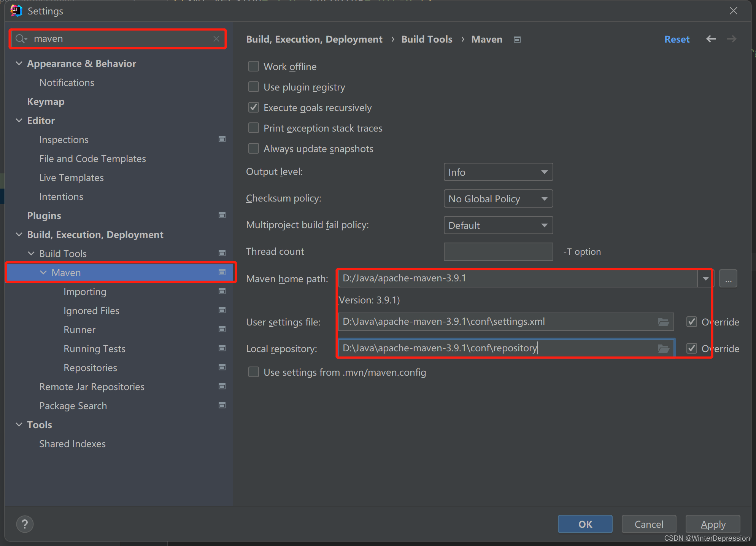Click project icon on Package Search row
Image resolution: width=756 pixels, height=546 pixels.
tap(222, 405)
